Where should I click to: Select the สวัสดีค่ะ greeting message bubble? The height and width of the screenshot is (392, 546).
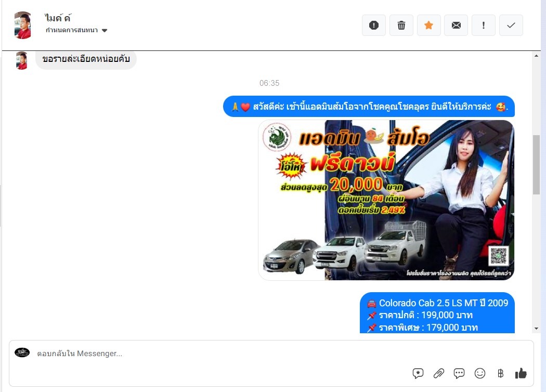tap(369, 107)
